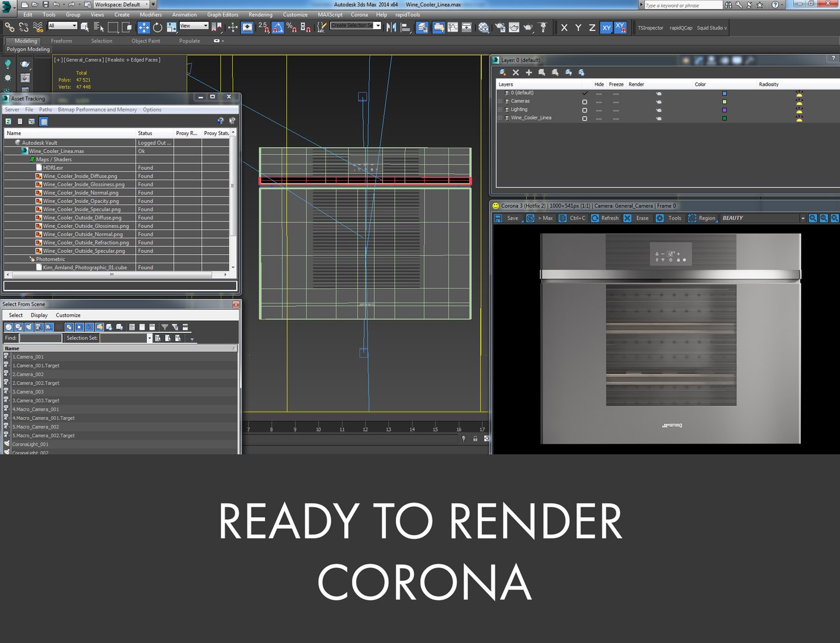Click the Mirror tool icon

click(x=391, y=27)
